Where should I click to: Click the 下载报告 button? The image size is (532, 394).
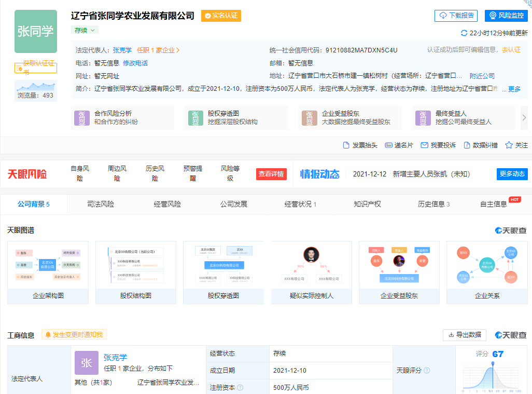tap(456, 16)
